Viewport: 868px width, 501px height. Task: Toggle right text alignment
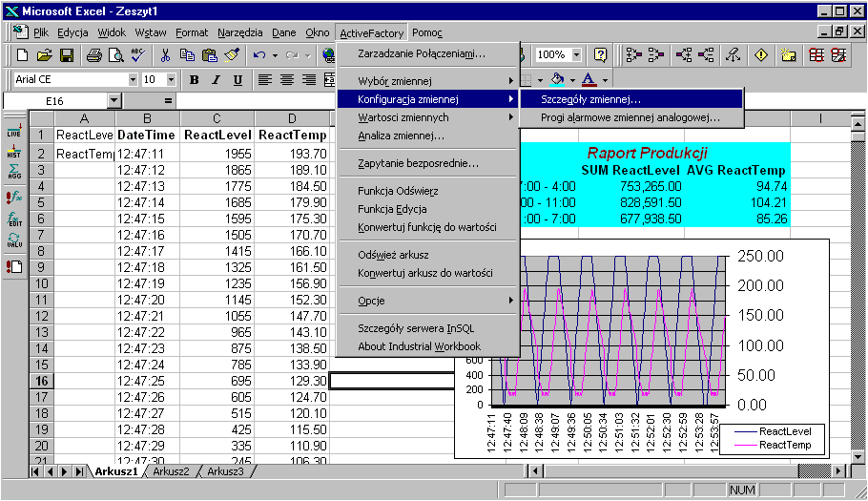pyautogui.click(x=309, y=80)
